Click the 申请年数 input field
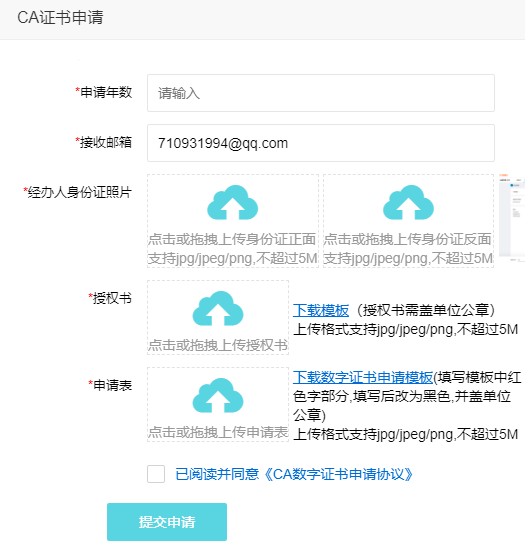 (321, 93)
